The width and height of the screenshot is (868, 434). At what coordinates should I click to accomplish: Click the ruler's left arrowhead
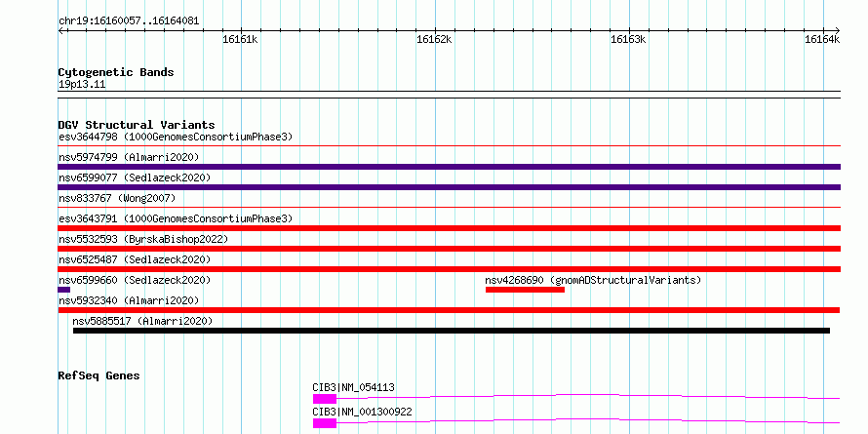pos(60,30)
